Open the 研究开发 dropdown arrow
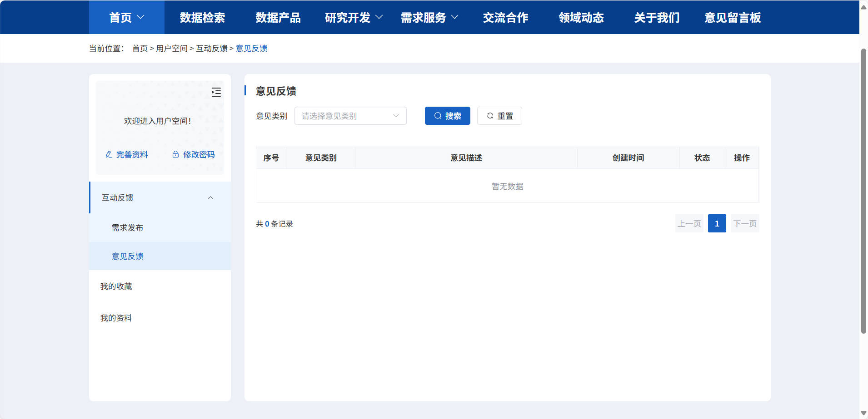This screenshot has width=868, height=419. click(x=380, y=17)
